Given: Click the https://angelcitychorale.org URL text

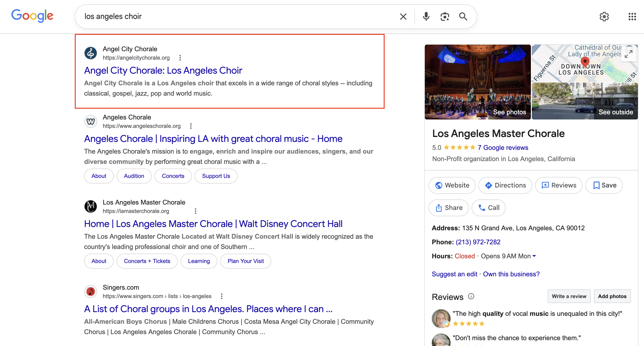Looking at the screenshot, I should 136,58.
